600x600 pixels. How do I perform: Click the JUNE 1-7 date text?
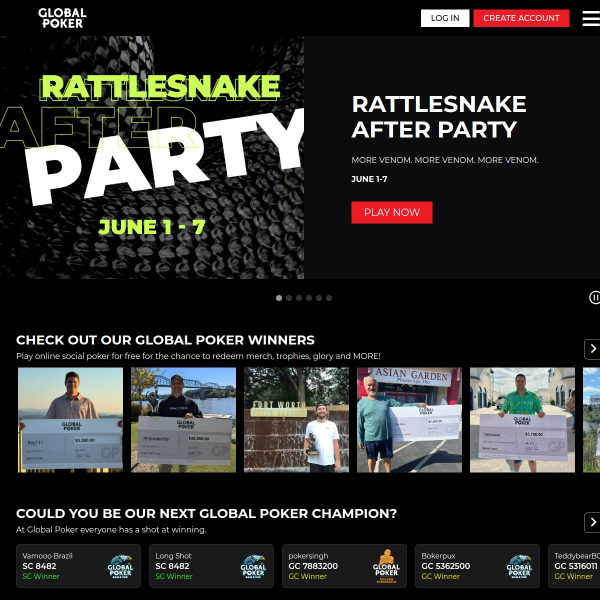[369, 179]
